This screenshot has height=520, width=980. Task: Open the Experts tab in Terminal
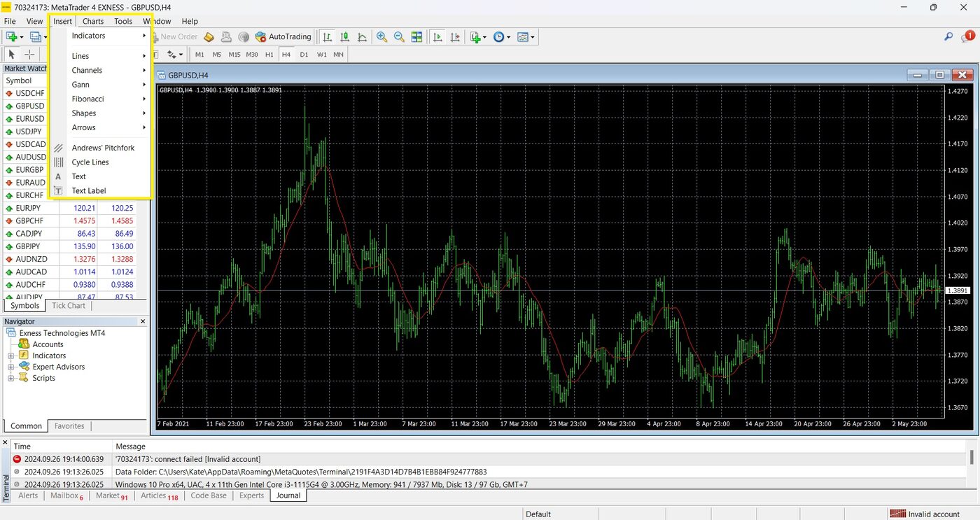(x=251, y=496)
